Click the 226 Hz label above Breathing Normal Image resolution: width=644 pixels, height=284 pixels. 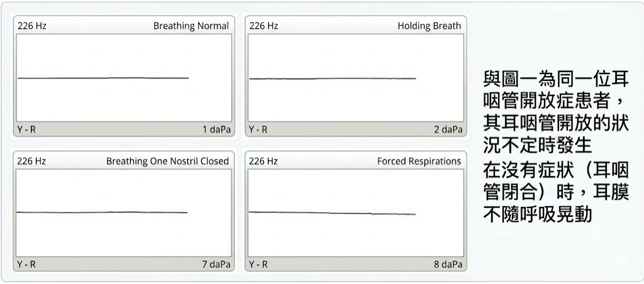click(32, 26)
